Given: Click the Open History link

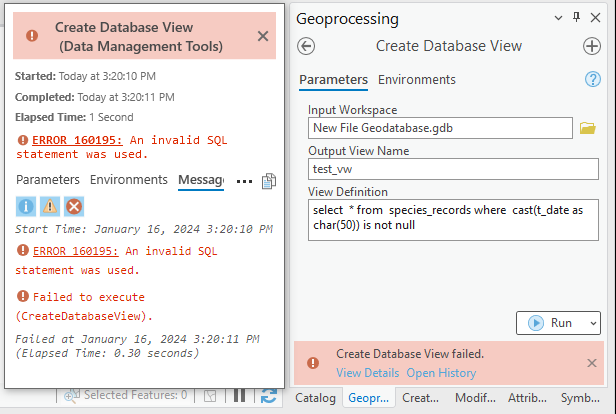Looking at the screenshot, I should click(x=441, y=373).
